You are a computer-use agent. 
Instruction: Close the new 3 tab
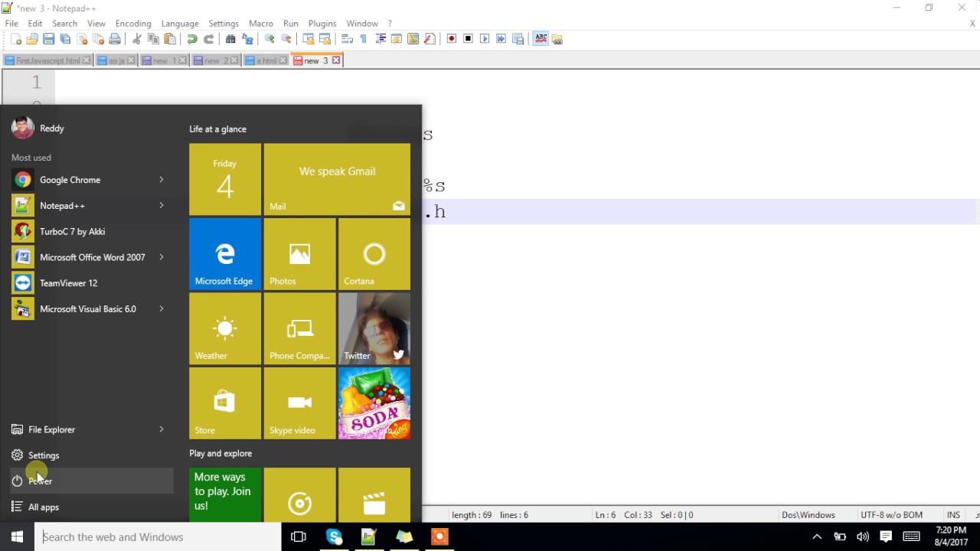coord(336,60)
